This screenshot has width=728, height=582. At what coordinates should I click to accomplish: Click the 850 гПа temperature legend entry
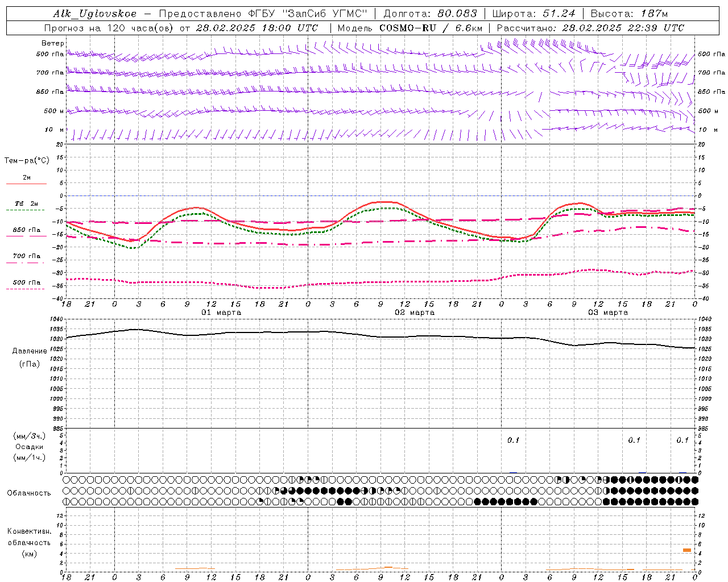(x=27, y=230)
